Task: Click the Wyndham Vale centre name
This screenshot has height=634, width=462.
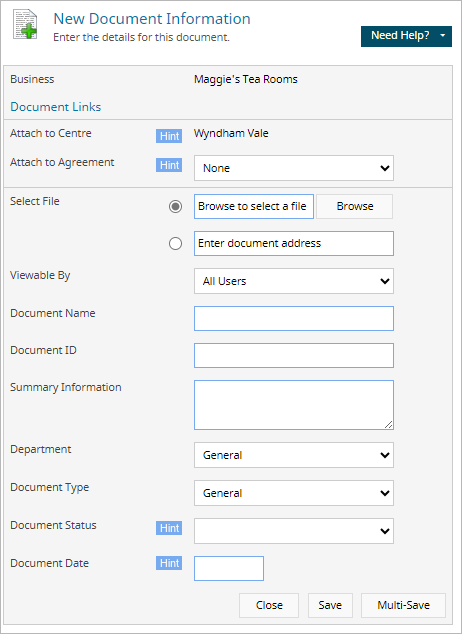Action: click(231, 133)
